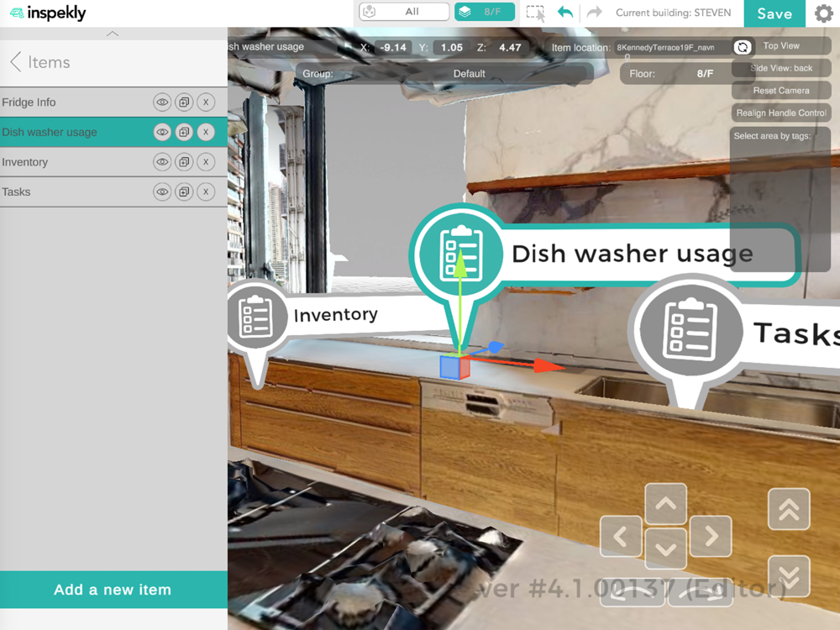Switch camera to Side View: back
Image resolution: width=840 pixels, height=630 pixels.
click(x=781, y=69)
